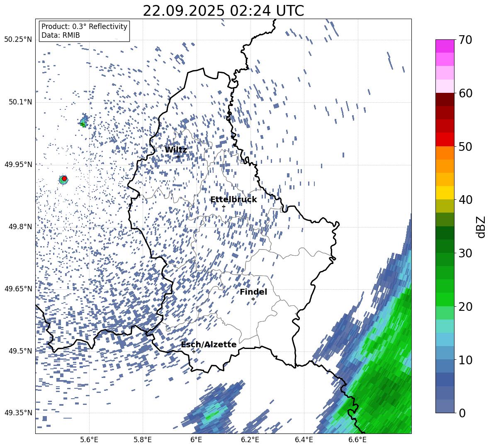
Task: Pick the dark maroon swatch just below 60 dBZ
Action: point(445,99)
